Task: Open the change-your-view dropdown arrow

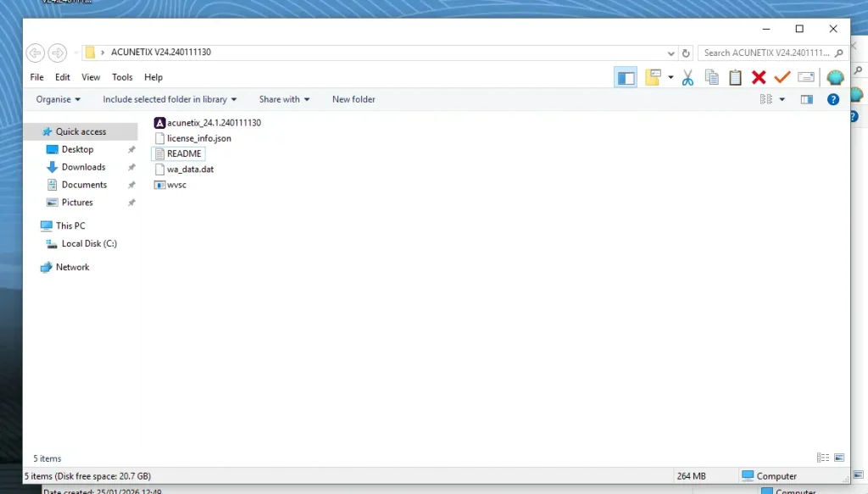Action: [781, 99]
